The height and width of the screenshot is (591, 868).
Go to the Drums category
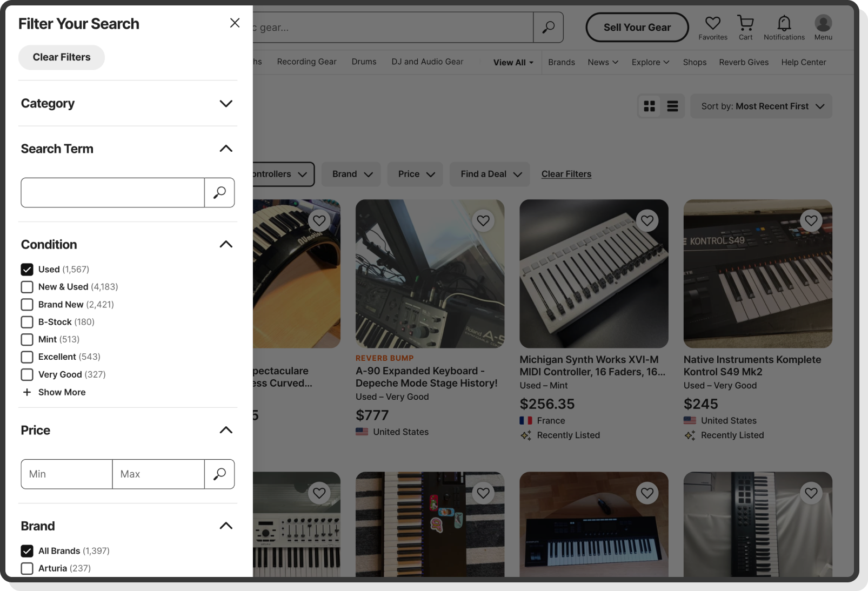[363, 62]
